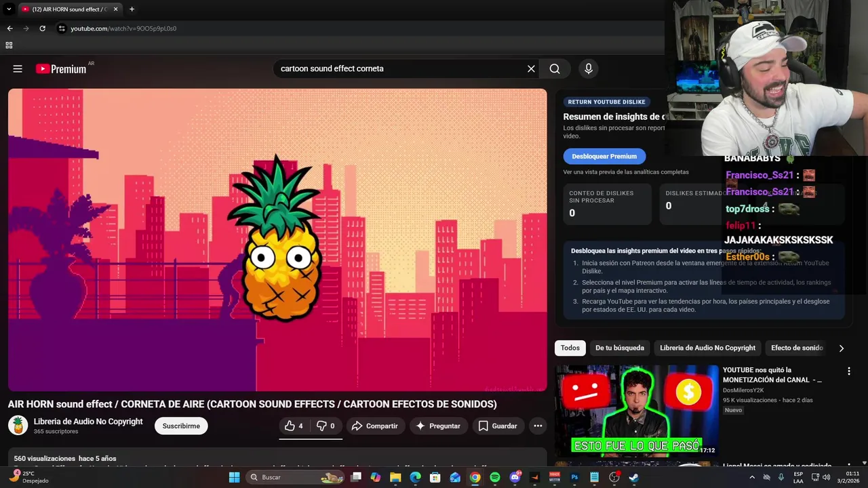This screenshot has height=488, width=868.
Task: Show more chips with right arrow
Action: 842,348
